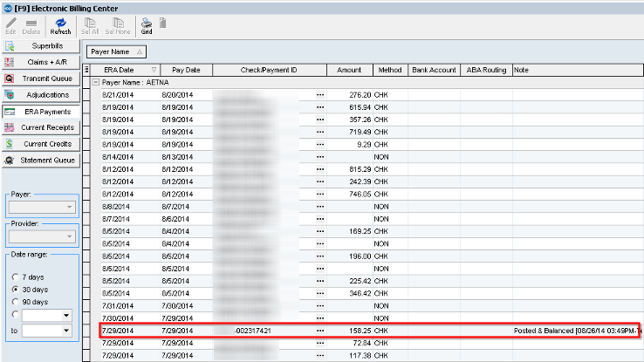
Task: Click ellipsis in the 276.20 row
Action: (x=320, y=95)
